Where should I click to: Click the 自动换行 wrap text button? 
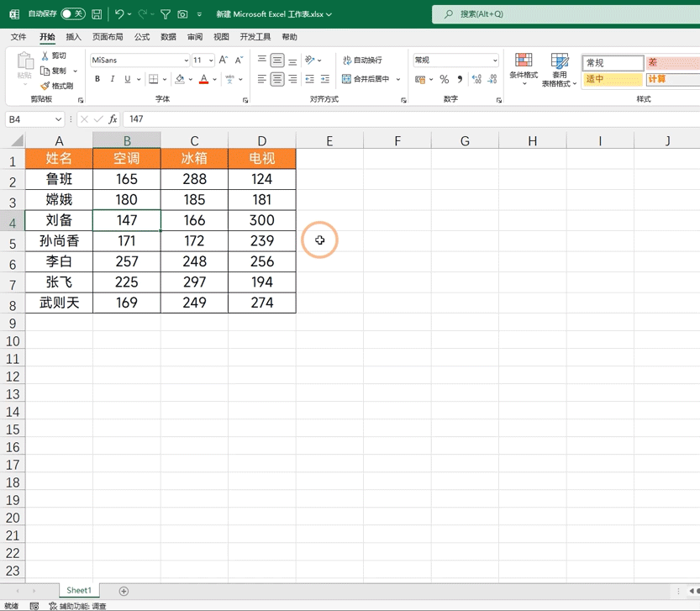(x=362, y=60)
